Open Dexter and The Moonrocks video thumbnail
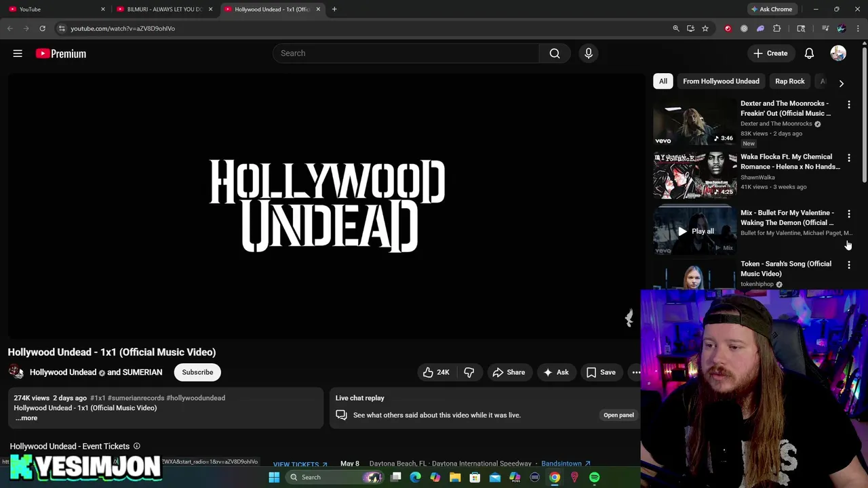 (x=694, y=122)
